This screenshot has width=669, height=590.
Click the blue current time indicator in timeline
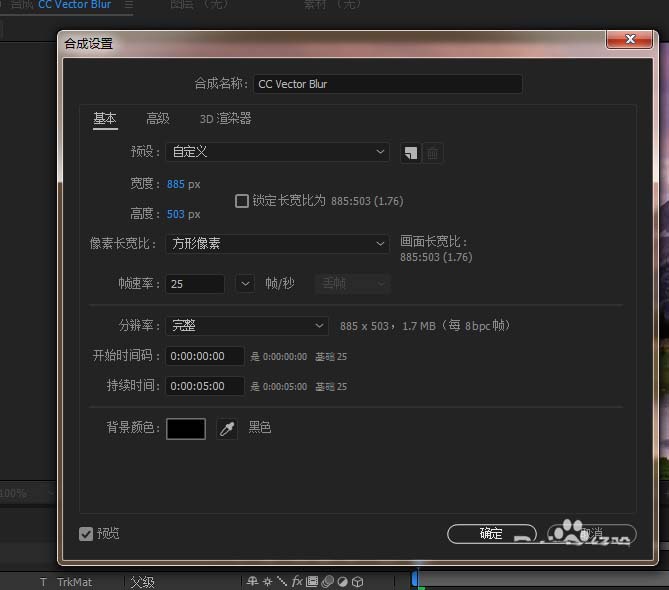tap(415, 579)
